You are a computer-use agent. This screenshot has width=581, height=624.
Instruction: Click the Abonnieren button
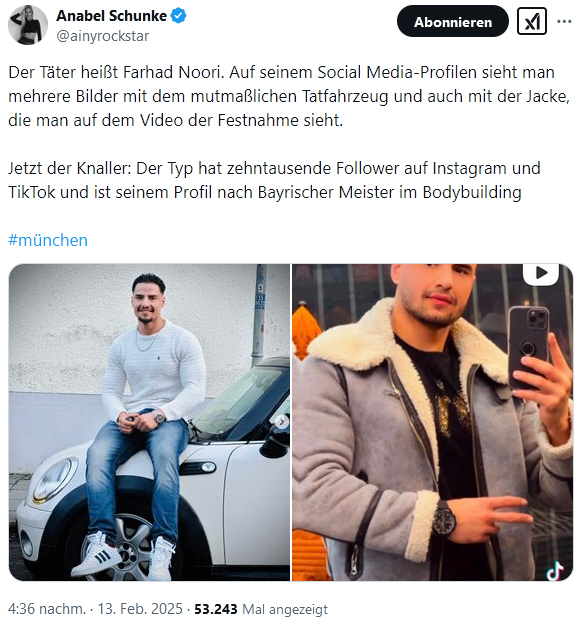[452, 21]
